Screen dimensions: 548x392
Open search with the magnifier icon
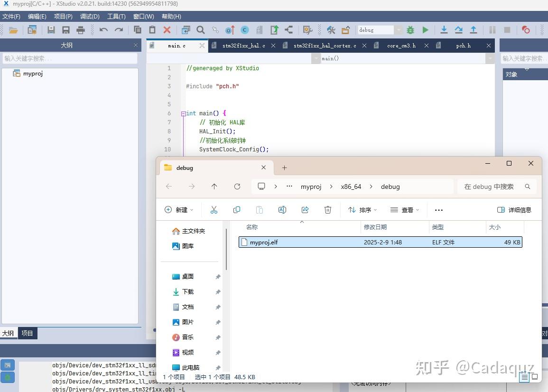[201, 30]
